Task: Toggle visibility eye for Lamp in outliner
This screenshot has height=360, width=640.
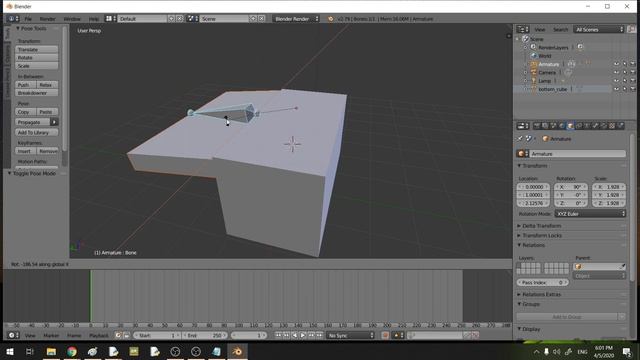Action: point(616,81)
